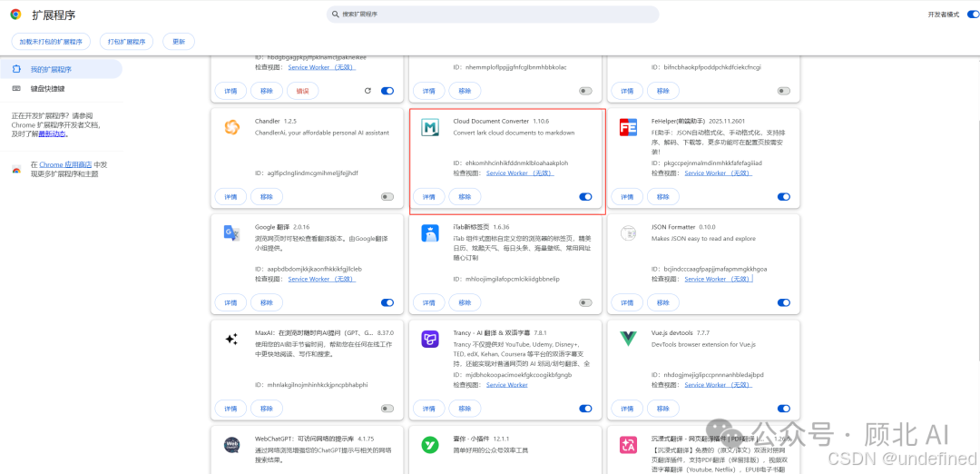980x474 pixels.
Task: Open Google 翻译 Service Worker link
Action: [x=322, y=279]
